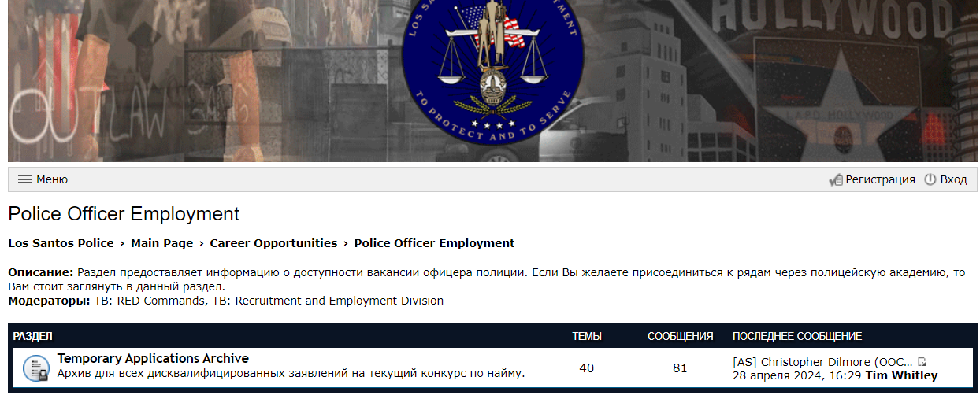Image resolution: width=980 pixels, height=399 pixels.
Task: Open Career Opportunities breadcrumb
Action: point(273,243)
